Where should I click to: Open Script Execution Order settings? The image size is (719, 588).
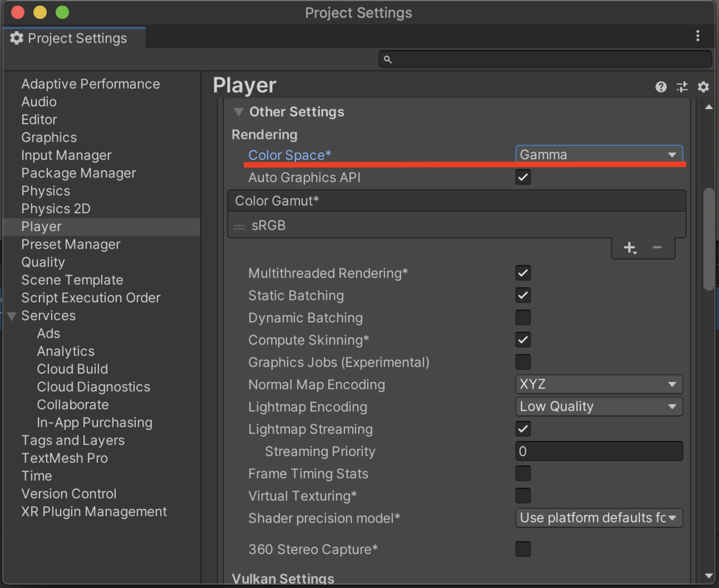click(x=90, y=298)
